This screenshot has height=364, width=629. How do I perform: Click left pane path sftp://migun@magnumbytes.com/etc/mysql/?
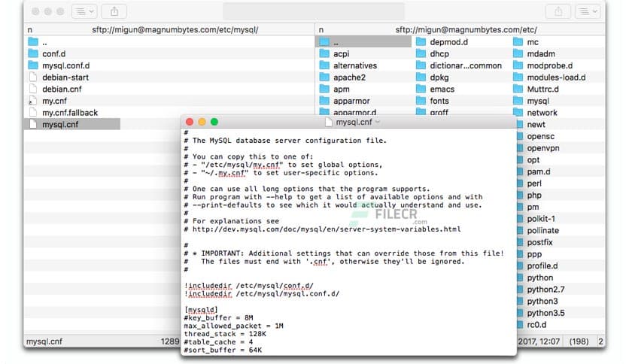pos(175,29)
